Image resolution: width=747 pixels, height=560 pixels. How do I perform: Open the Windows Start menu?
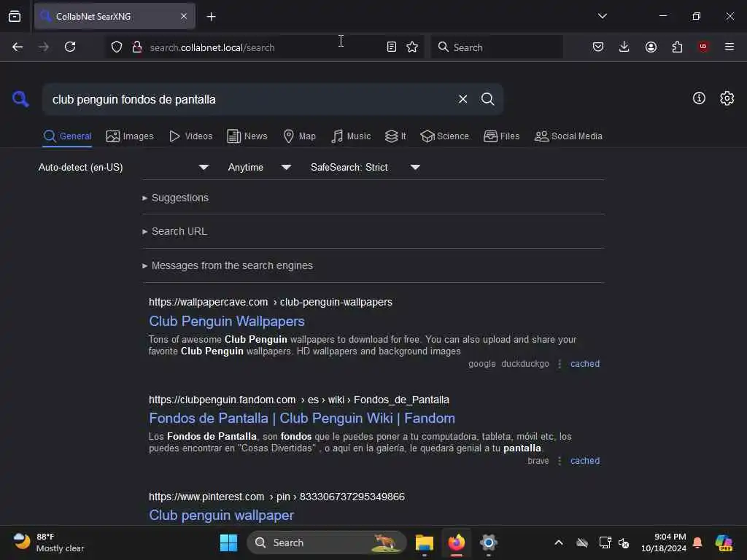(x=228, y=542)
